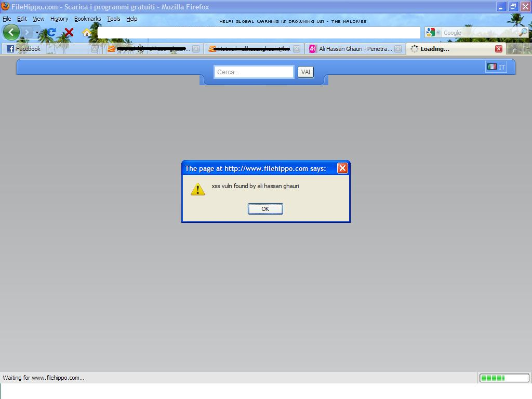Click the blank URL address bar
532x399 pixels.
point(259,33)
